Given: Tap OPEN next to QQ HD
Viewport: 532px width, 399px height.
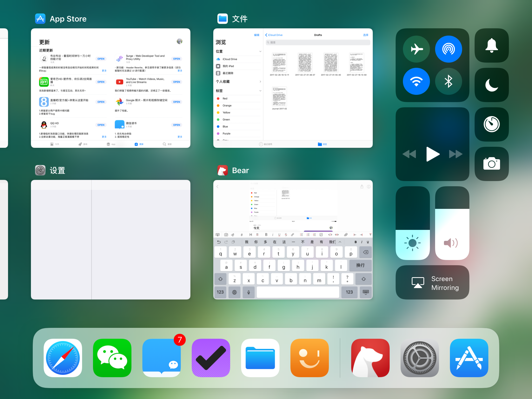Looking at the screenshot, I should (101, 125).
